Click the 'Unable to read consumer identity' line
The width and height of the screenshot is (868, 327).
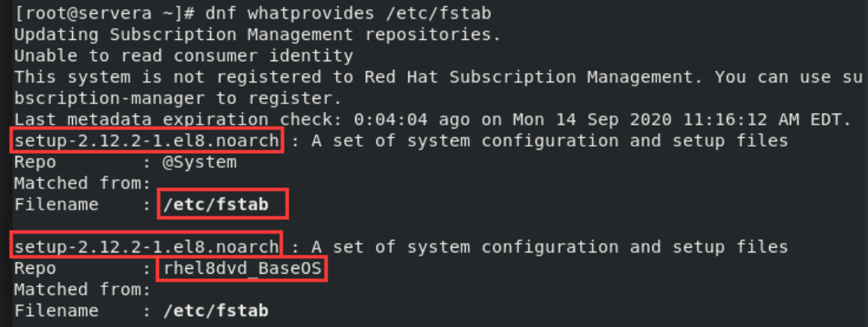click(x=183, y=56)
